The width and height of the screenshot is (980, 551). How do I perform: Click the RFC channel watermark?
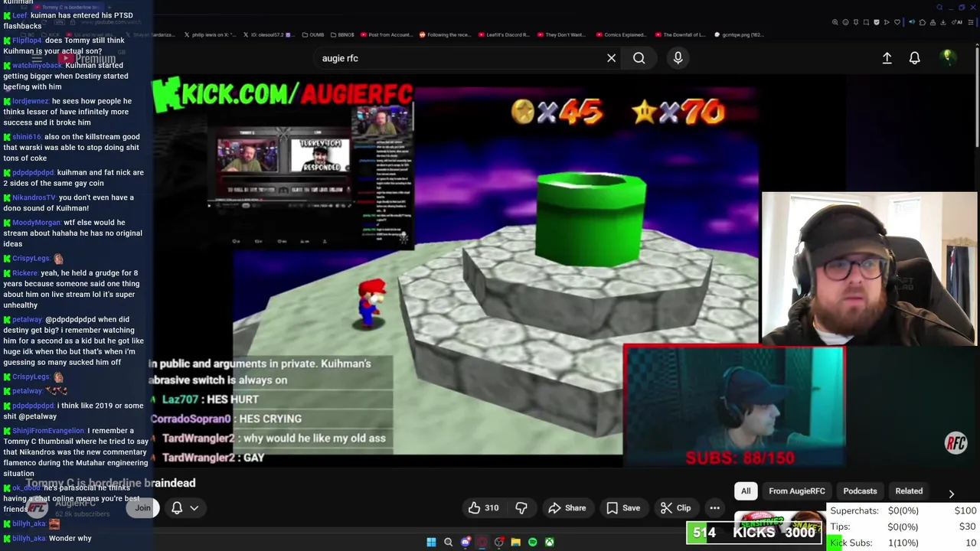point(955,443)
